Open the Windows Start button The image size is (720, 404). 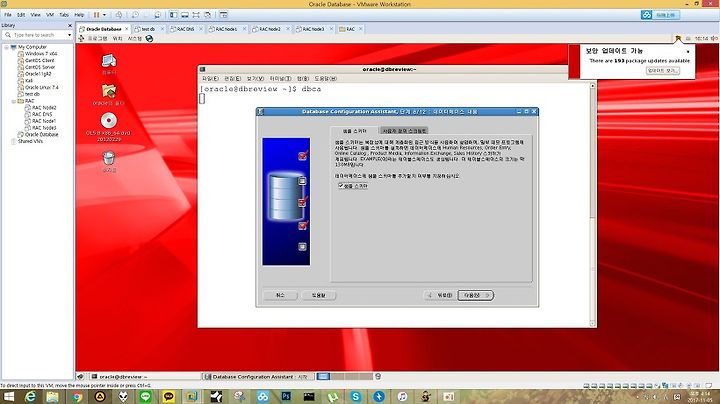[8, 397]
